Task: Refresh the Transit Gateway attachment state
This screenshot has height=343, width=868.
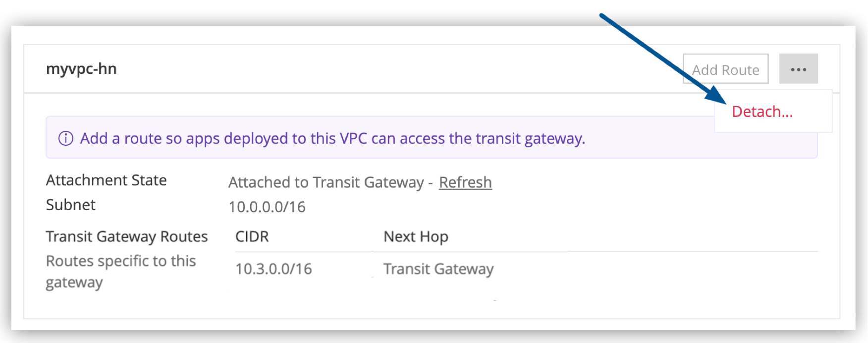Action: 465,182
